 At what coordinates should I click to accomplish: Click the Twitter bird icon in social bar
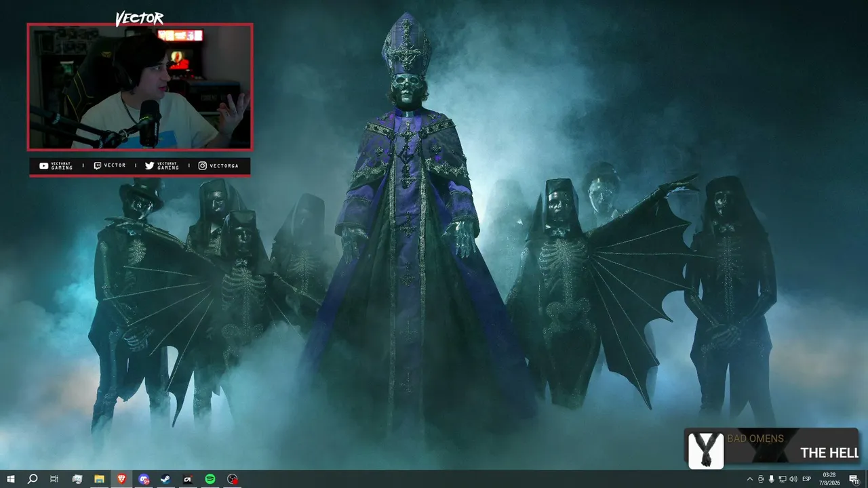pyautogui.click(x=150, y=166)
